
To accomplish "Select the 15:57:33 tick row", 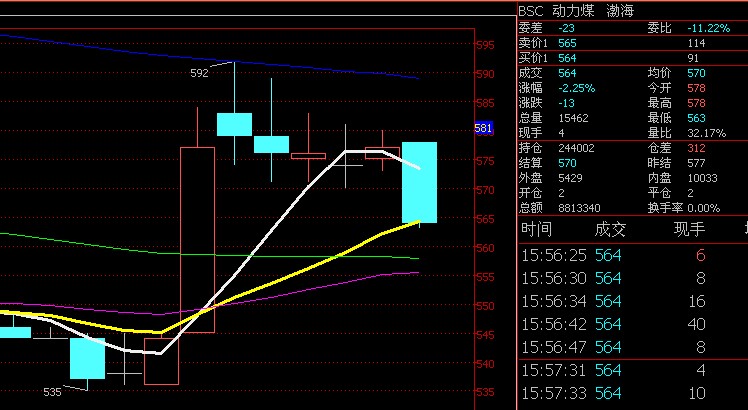I will (x=633, y=393).
